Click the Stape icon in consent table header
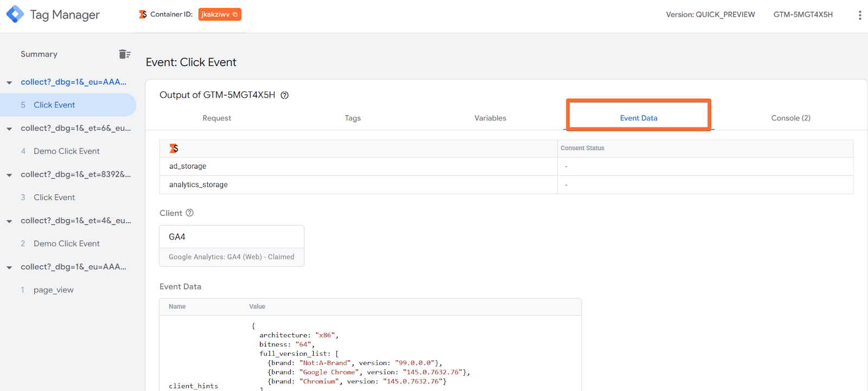The image size is (868, 391). pos(174,148)
